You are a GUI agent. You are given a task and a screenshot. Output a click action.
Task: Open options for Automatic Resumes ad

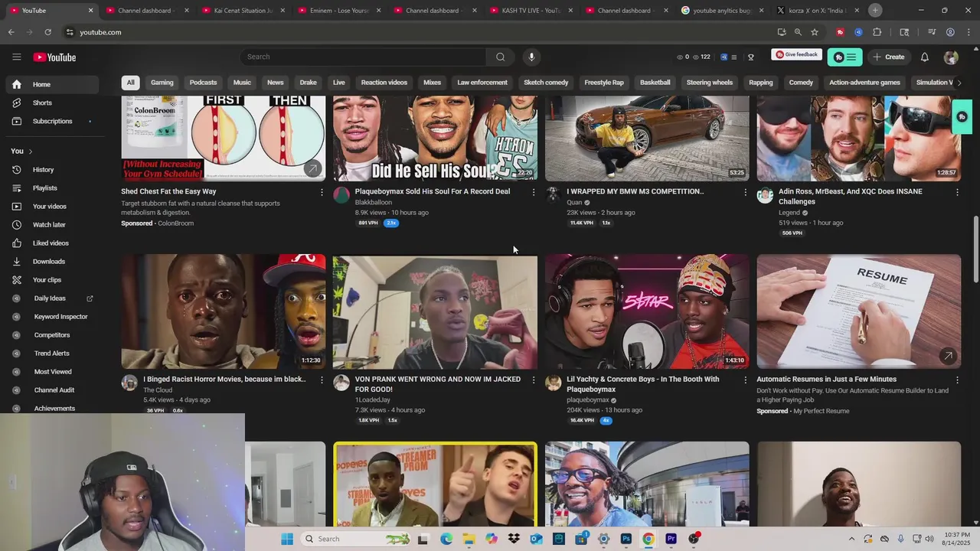click(x=957, y=380)
